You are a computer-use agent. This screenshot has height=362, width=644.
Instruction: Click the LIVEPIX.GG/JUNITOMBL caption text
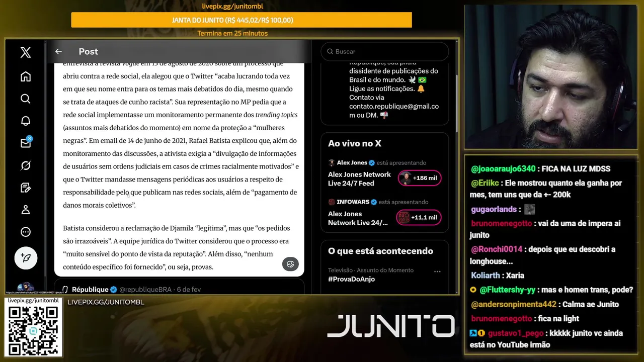click(x=106, y=302)
